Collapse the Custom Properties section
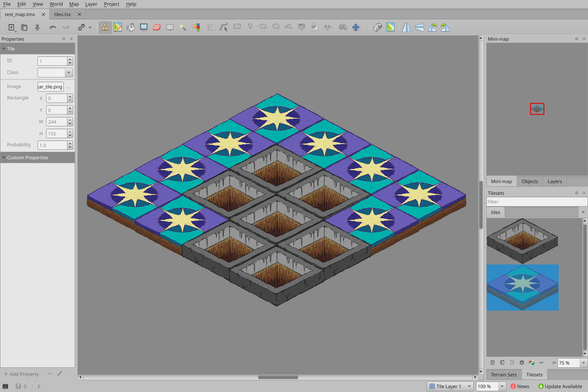Viewport: 588px width, 392px height. pyautogui.click(x=4, y=158)
